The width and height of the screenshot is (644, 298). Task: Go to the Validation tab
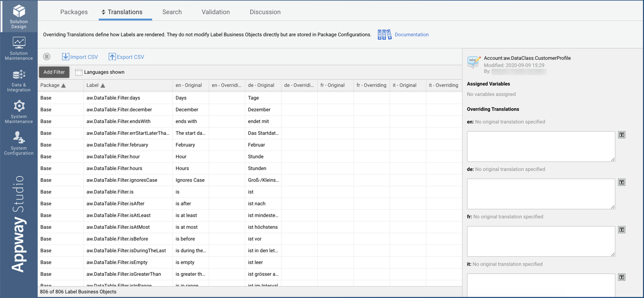215,12
